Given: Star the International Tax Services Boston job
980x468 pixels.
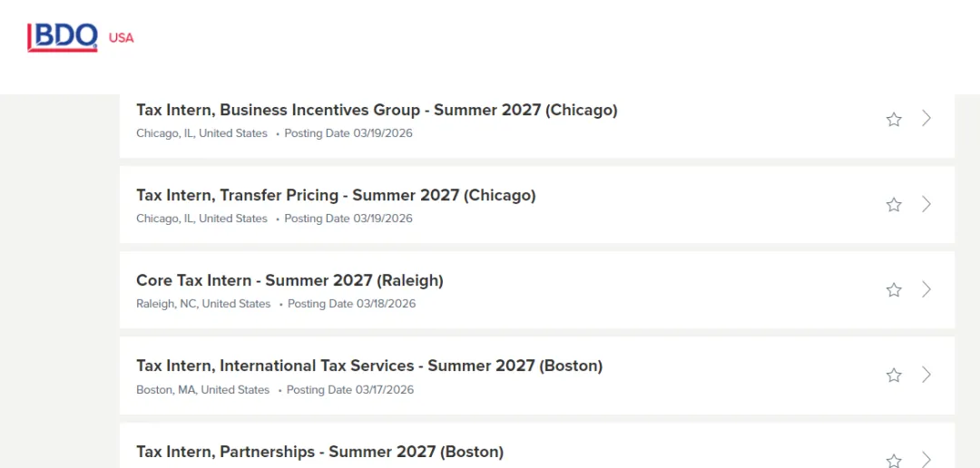Looking at the screenshot, I should pos(894,375).
